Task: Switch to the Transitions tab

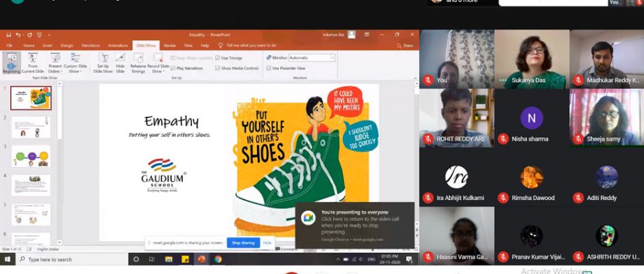Action: coord(90,46)
